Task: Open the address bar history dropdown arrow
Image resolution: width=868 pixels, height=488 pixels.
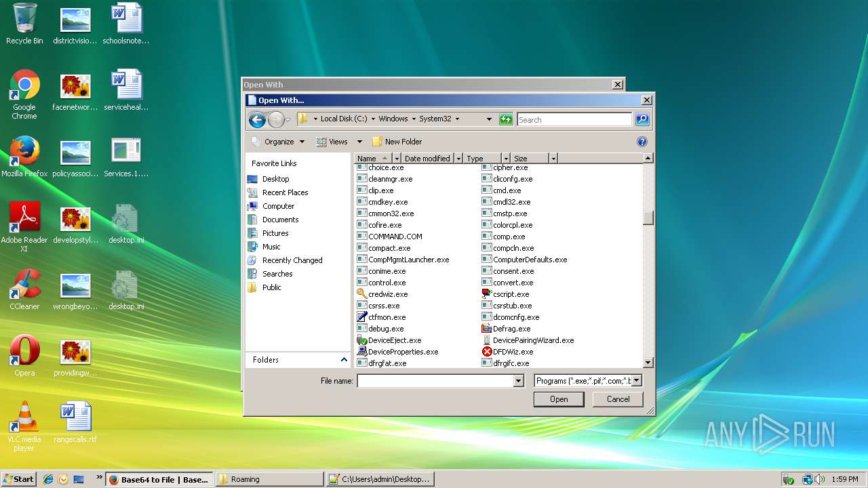Action: [x=489, y=119]
